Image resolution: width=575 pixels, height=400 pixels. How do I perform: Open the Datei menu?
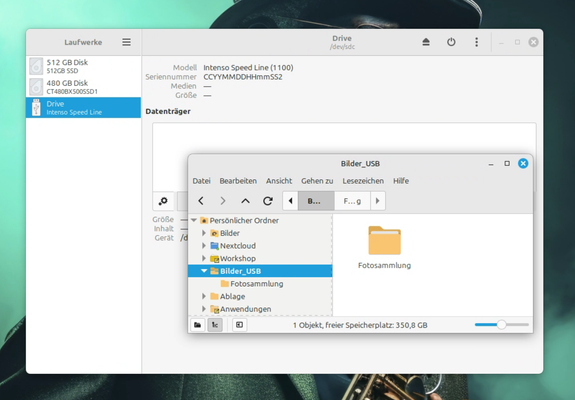click(x=201, y=181)
